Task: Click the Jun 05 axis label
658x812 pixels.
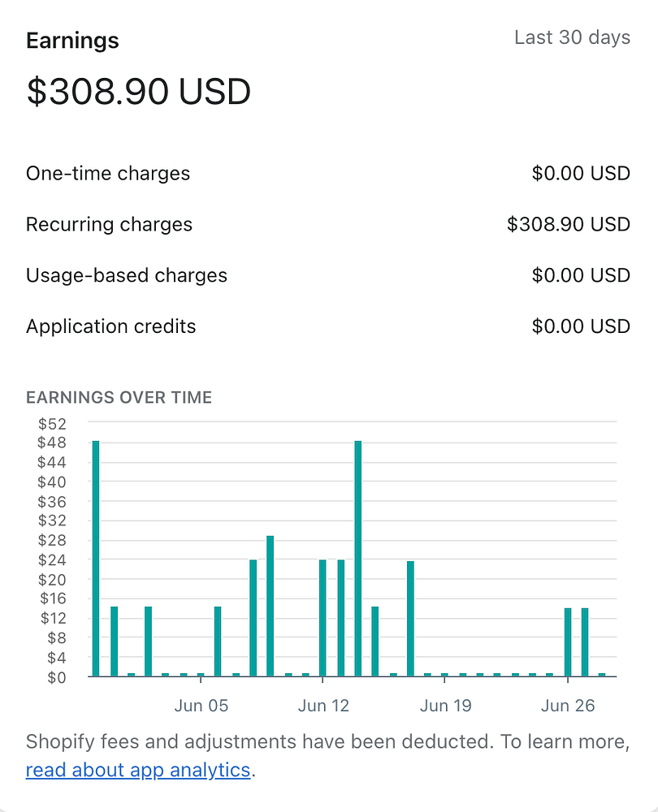Action: [201, 706]
